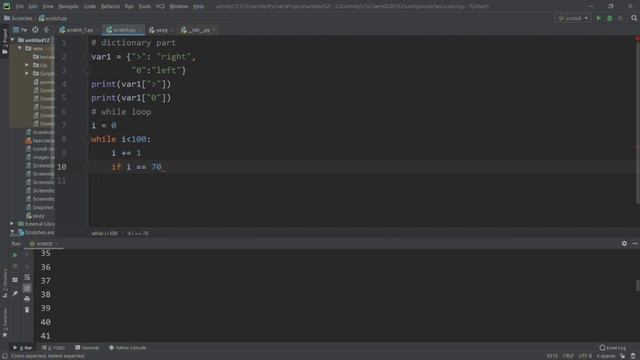This screenshot has height=360, width=640.
Task: Open the Tools menu
Action: click(x=144, y=7)
